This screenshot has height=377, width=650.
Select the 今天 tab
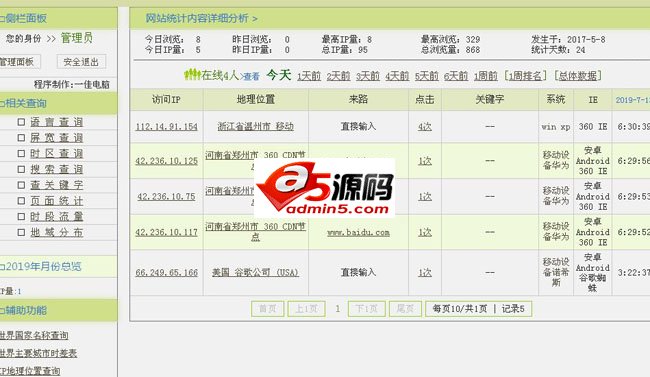279,75
